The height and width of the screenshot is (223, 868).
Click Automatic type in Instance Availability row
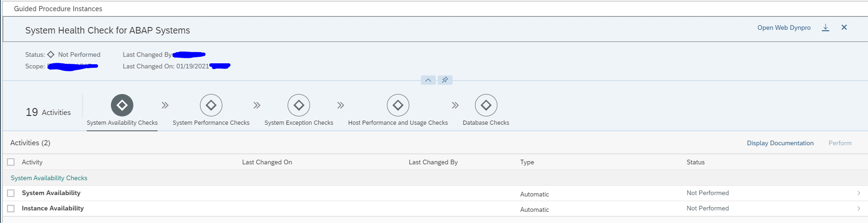tap(535, 209)
